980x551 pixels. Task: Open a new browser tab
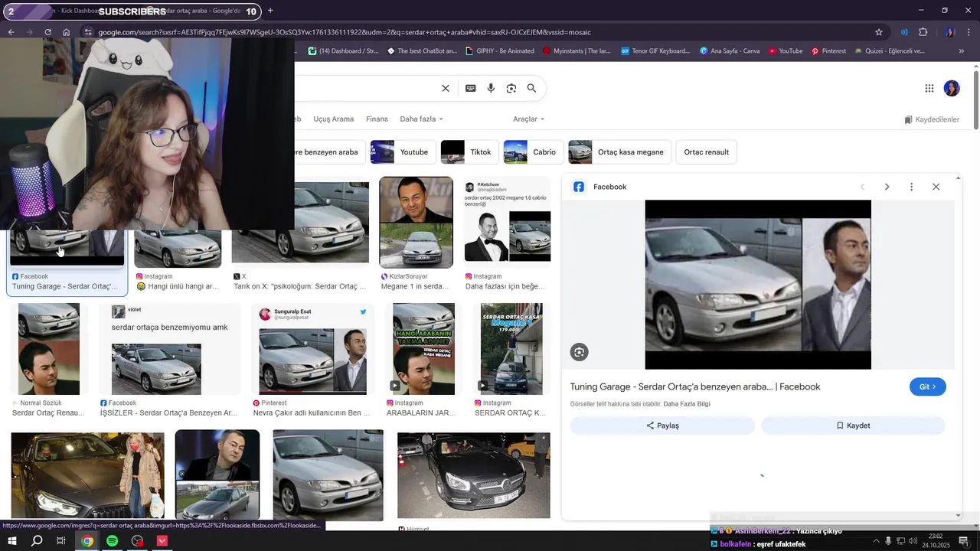[270, 11]
